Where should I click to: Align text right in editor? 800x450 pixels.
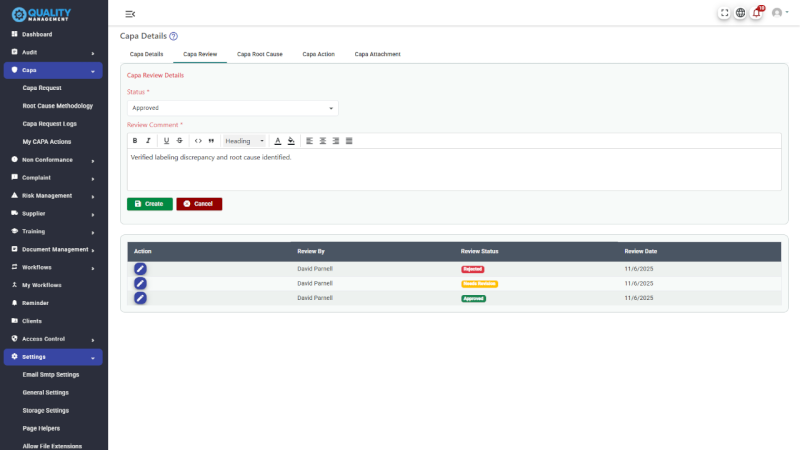coord(336,141)
